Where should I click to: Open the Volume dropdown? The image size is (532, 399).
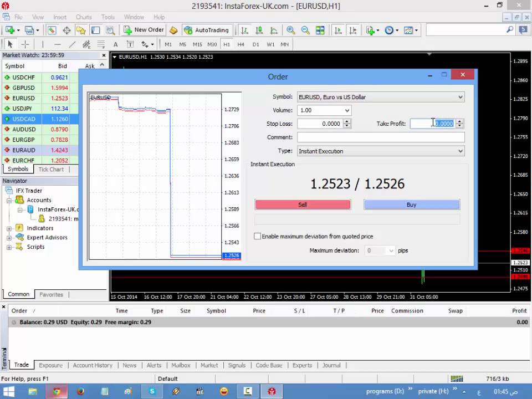coord(347,110)
